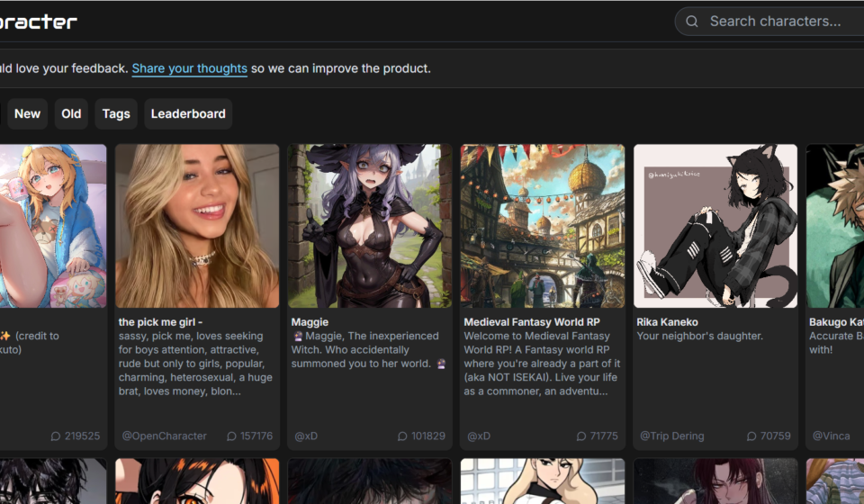Open Medieval Fantasy World RP image

point(543,226)
